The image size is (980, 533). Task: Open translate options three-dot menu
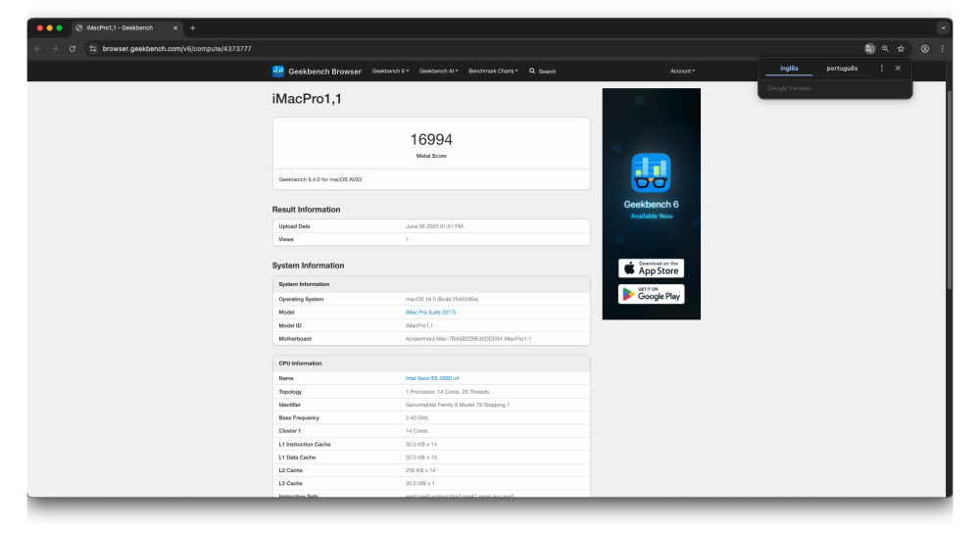click(882, 69)
